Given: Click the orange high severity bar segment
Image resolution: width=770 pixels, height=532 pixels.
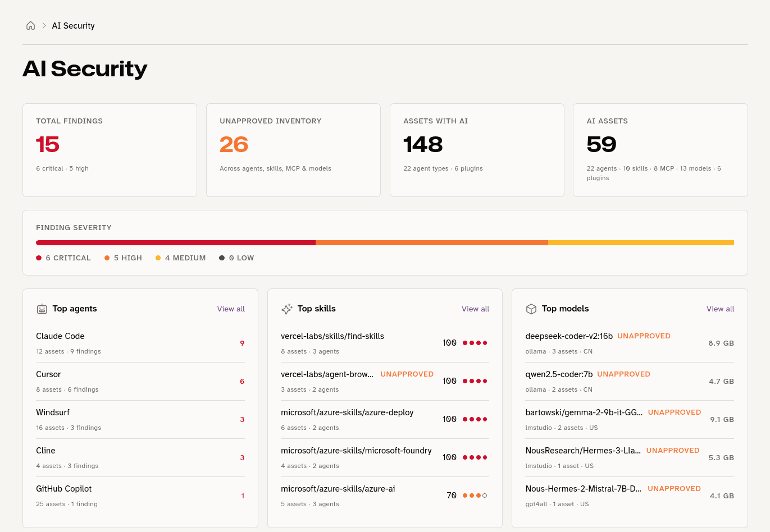Looking at the screenshot, I should pyautogui.click(x=432, y=243).
